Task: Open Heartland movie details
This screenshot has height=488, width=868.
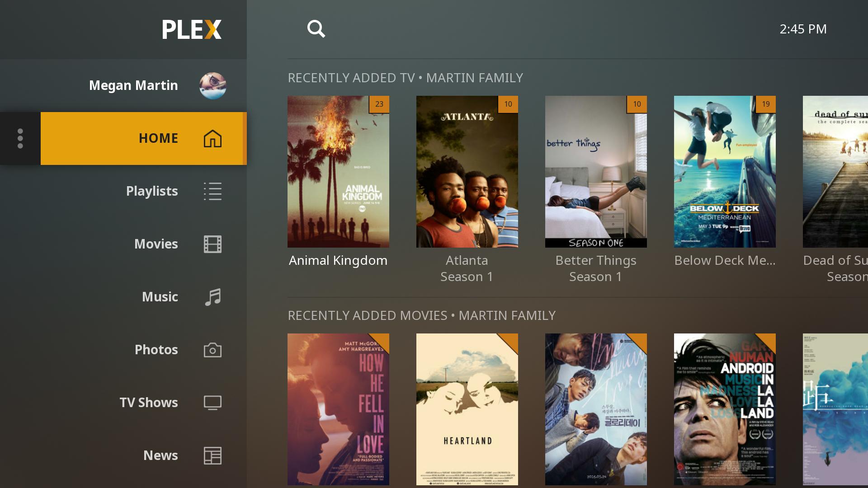Action: point(467,409)
